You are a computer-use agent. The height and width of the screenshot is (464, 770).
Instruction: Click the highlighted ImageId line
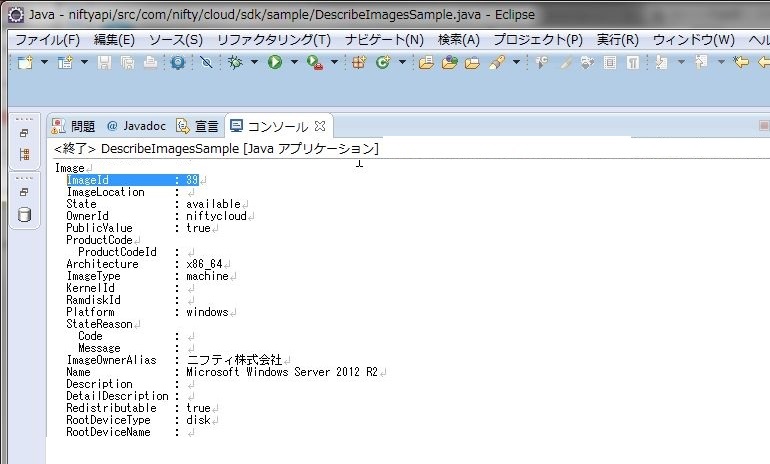tap(133, 180)
